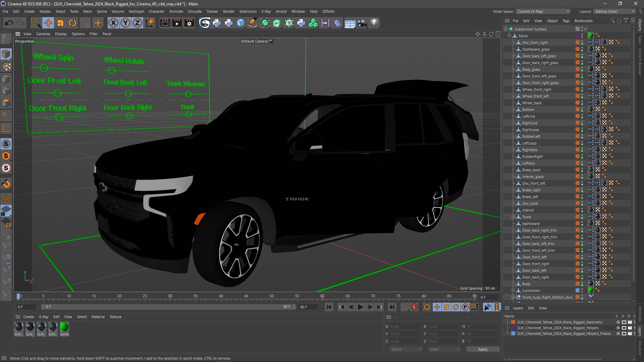This screenshot has height=362, width=644.
Task: Expand the Trunk object tree node
Action: [x=513, y=217]
